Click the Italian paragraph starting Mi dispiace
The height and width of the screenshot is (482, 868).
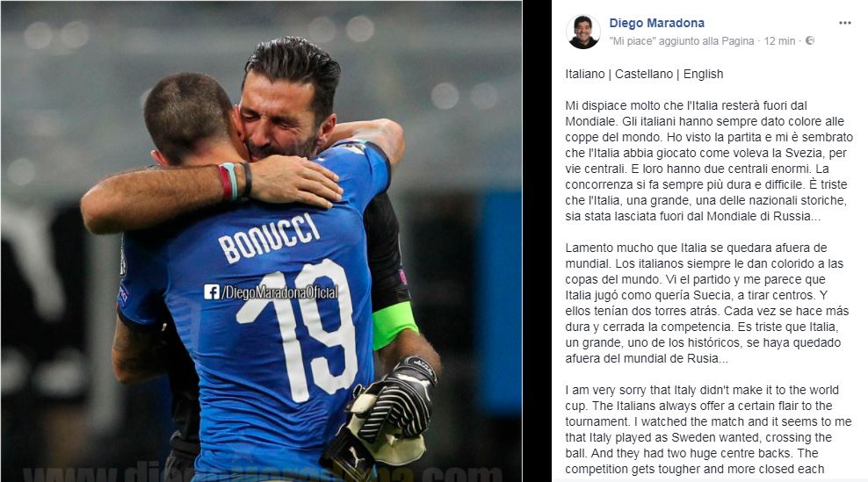pos(709,161)
